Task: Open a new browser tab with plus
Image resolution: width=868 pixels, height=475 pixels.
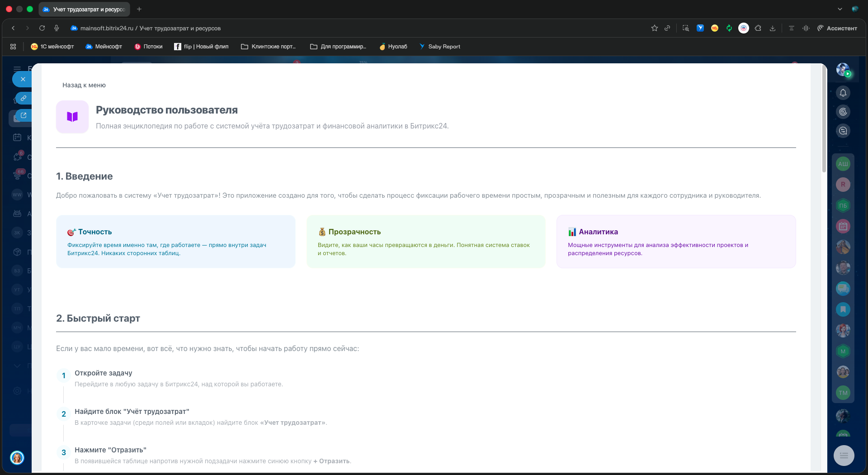Action: [x=139, y=9]
